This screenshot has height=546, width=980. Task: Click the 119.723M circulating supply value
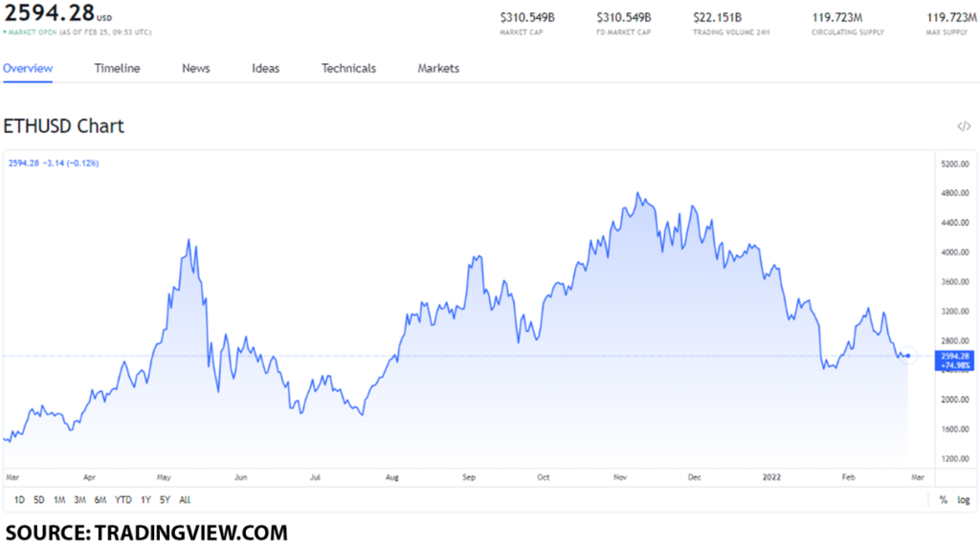[836, 17]
